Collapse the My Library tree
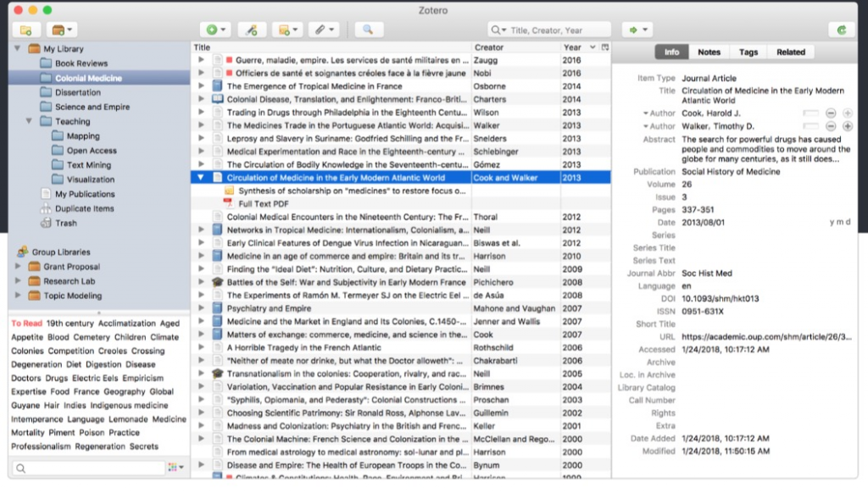 tap(17, 48)
